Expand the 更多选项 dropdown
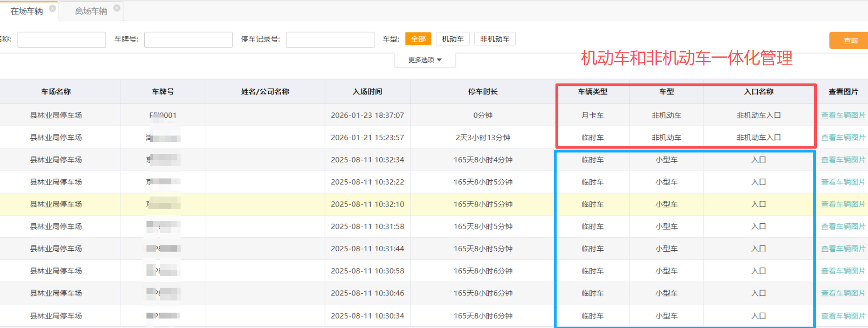The image size is (868, 328). [x=425, y=60]
